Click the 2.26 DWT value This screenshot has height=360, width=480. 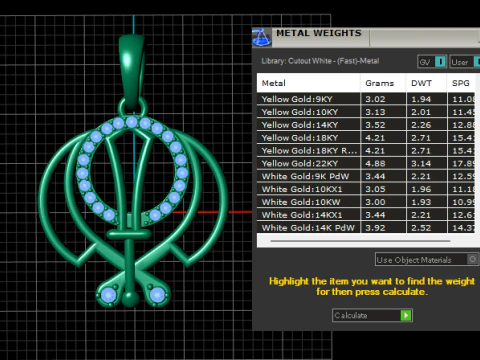421,125
